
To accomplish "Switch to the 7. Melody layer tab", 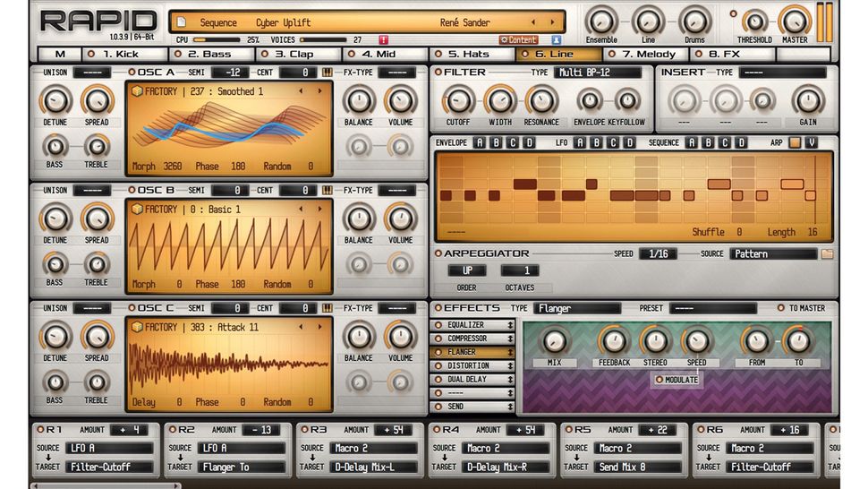I will point(645,55).
